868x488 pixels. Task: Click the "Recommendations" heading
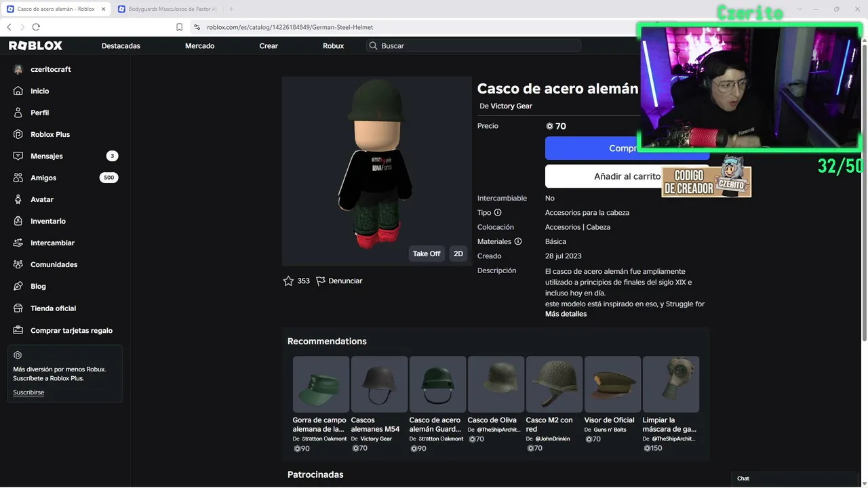(x=327, y=341)
